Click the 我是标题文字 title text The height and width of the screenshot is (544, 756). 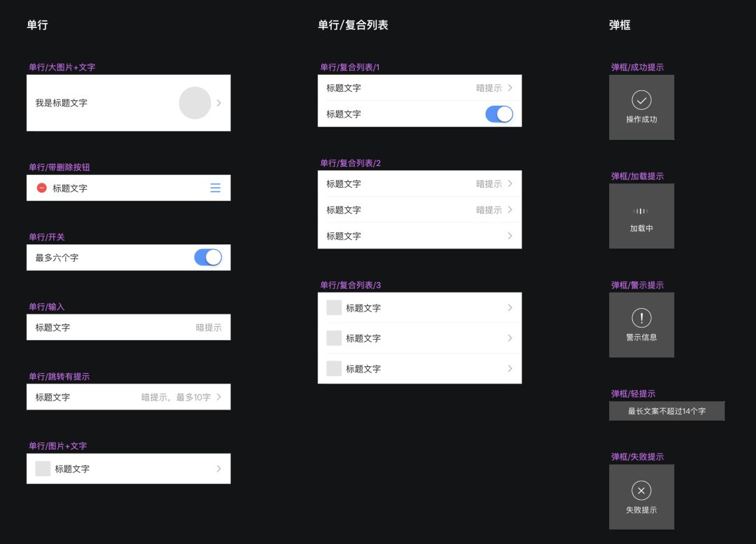61,103
